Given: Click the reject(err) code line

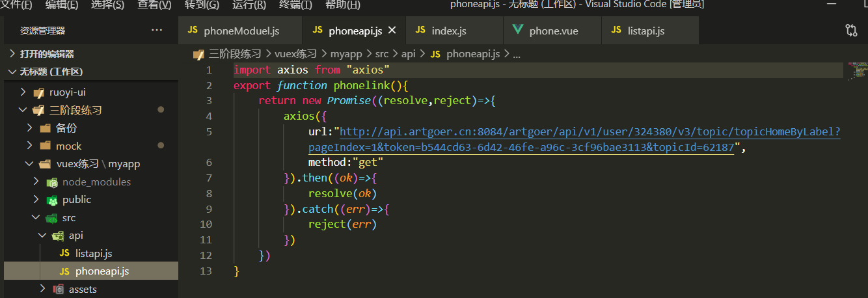Looking at the screenshot, I should [342, 224].
